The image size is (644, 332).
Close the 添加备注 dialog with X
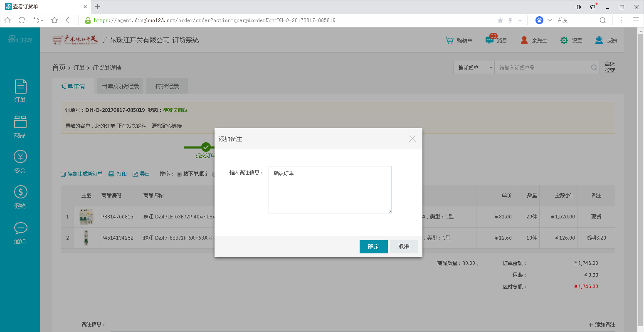click(412, 139)
